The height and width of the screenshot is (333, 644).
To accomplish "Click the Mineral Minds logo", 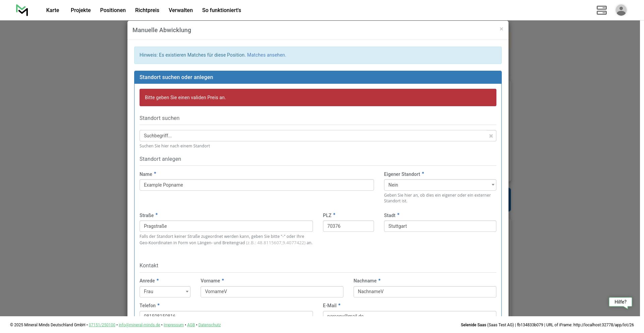I will pos(22,10).
